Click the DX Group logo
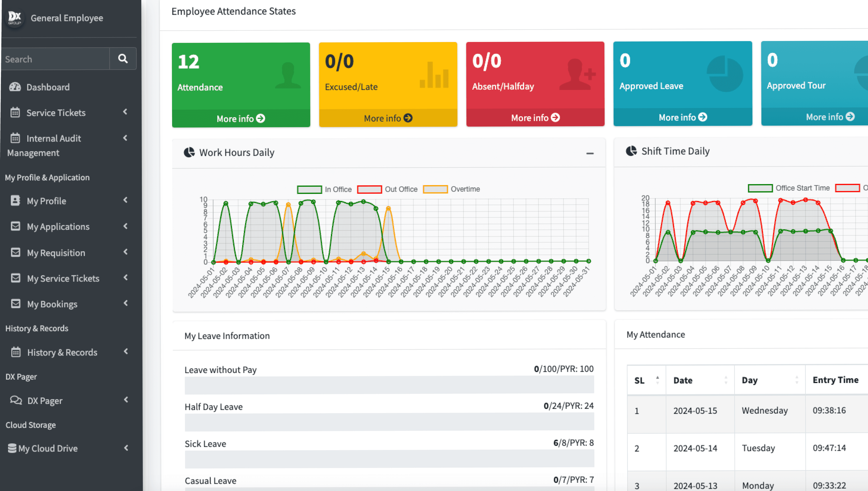The height and width of the screenshot is (491, 868). tap(14, 18)
